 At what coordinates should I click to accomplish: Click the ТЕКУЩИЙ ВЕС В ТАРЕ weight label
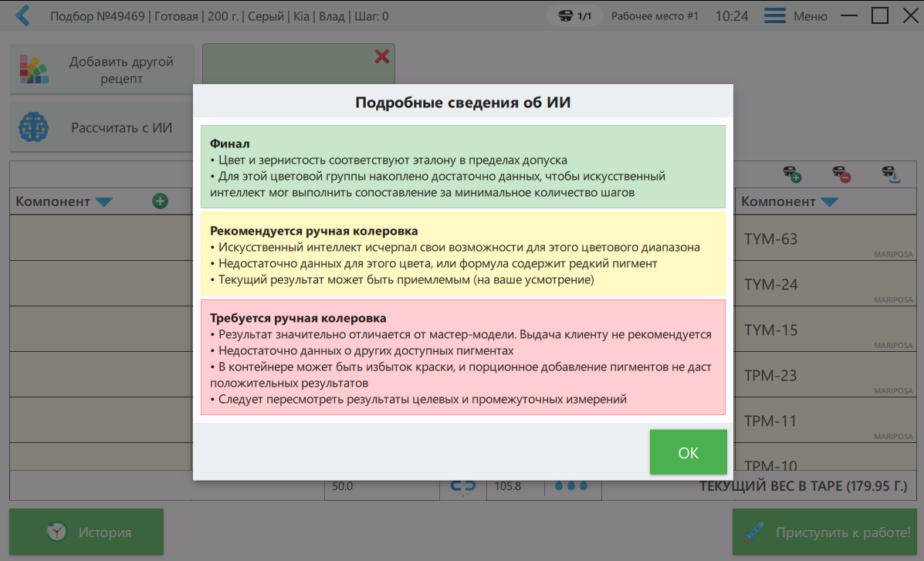804,486
